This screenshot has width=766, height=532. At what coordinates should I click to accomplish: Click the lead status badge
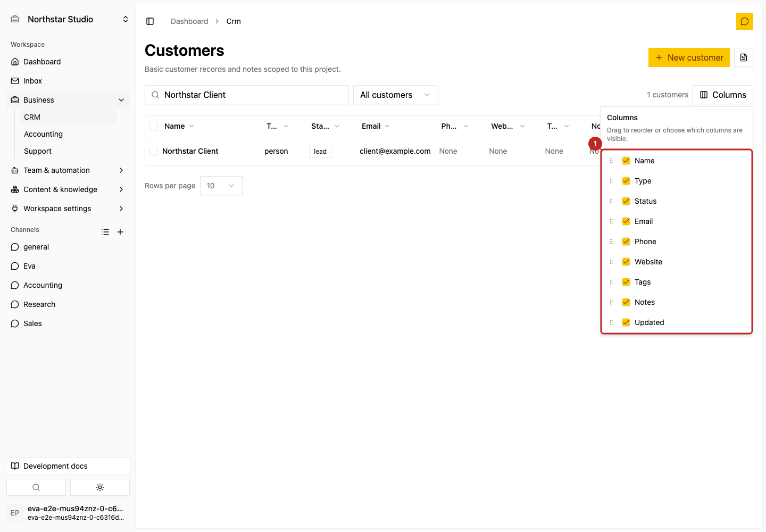click(320, 151)
